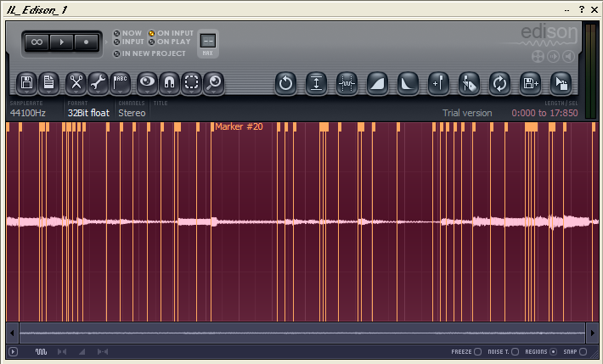Open the wrench tools icon
This screenshot has width=603, height=364.
[x=98, y=82]
